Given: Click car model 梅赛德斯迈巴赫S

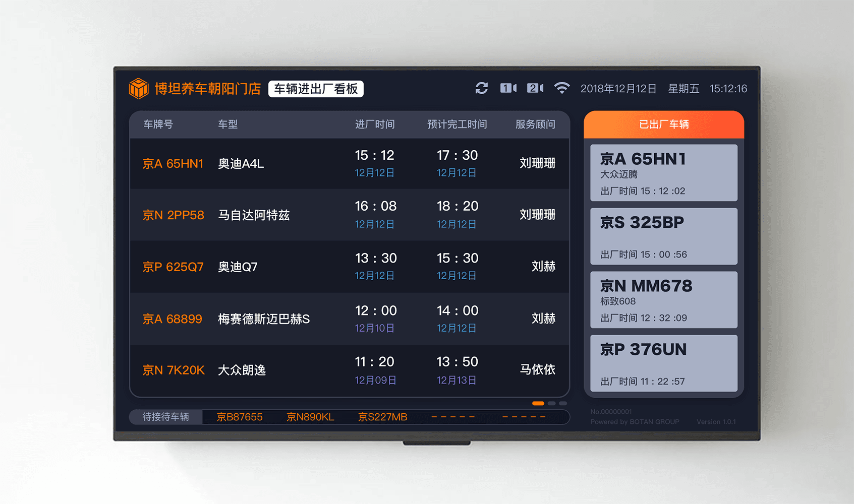Looking at the screenshot, I should pos(264,319).
